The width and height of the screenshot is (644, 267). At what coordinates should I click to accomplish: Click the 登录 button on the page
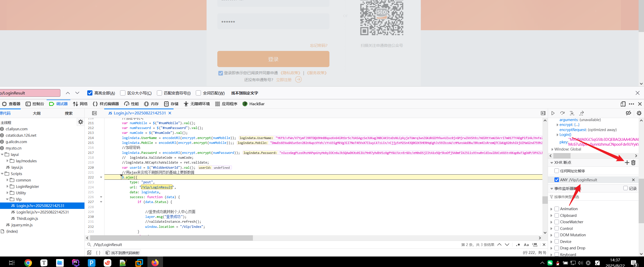273,59
